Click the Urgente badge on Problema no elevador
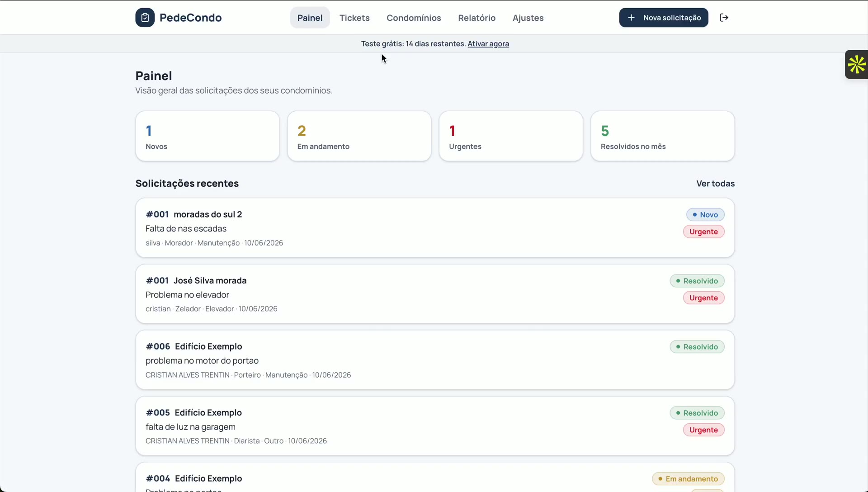This screenshot has width=868, height=492. tap(703, 298)
